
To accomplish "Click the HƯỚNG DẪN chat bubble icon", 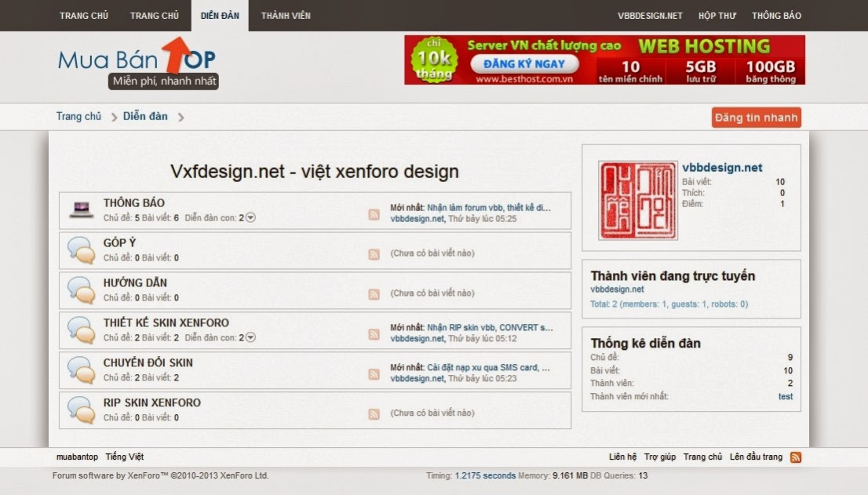I will click(82, 289).
